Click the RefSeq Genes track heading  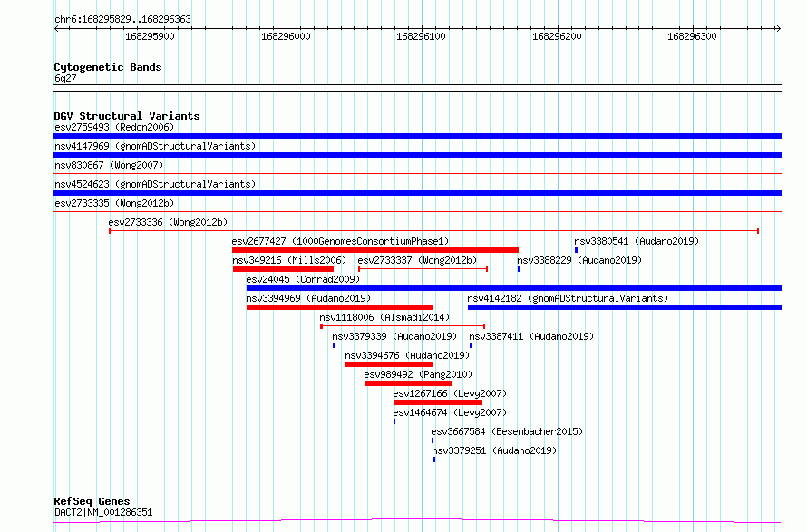[92, 501]
